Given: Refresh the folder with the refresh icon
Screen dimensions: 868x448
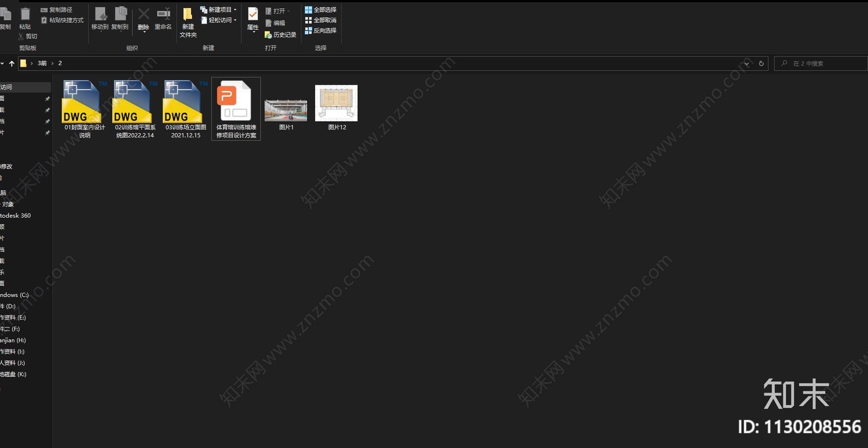Looking at the screenshot, I should [761, 64].
